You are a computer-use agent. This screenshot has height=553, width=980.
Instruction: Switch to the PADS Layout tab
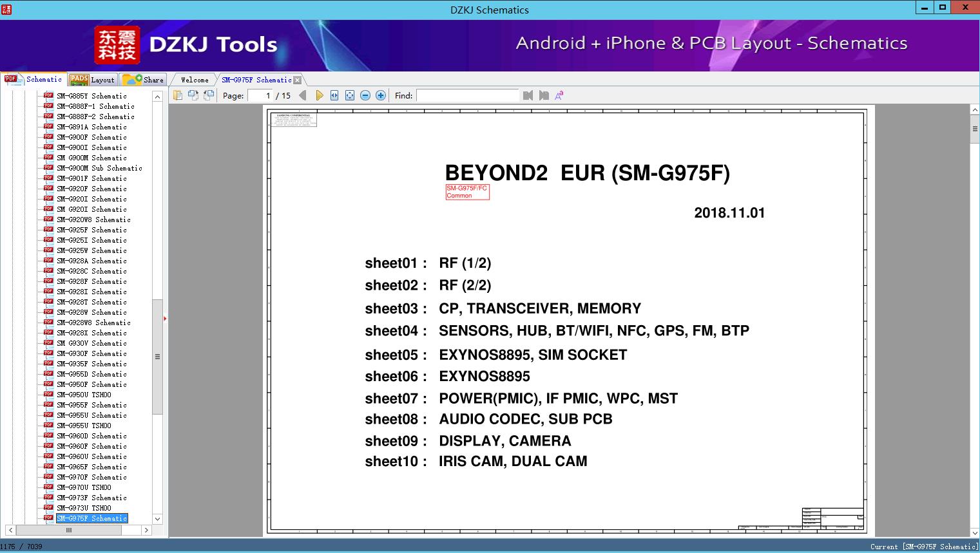[x=92, y=80]
